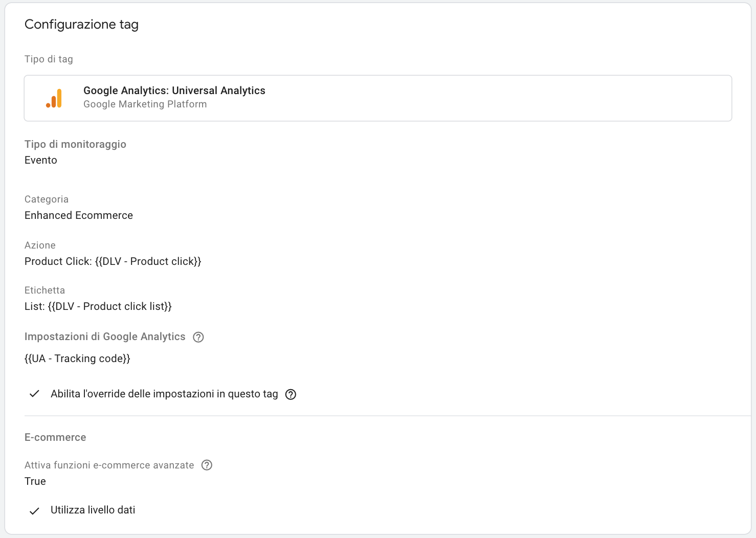Click the E-commerce section header
This screenshot has width=756, height=538.
[55, 437]
